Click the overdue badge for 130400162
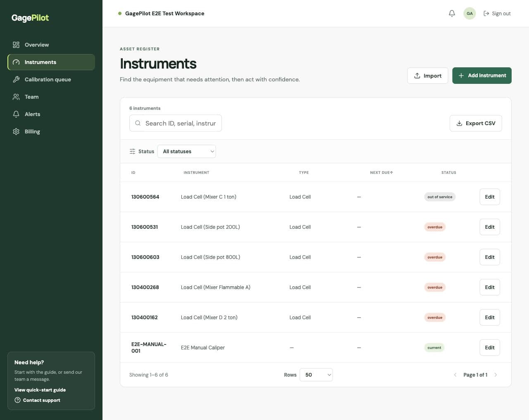 point(435,317)
